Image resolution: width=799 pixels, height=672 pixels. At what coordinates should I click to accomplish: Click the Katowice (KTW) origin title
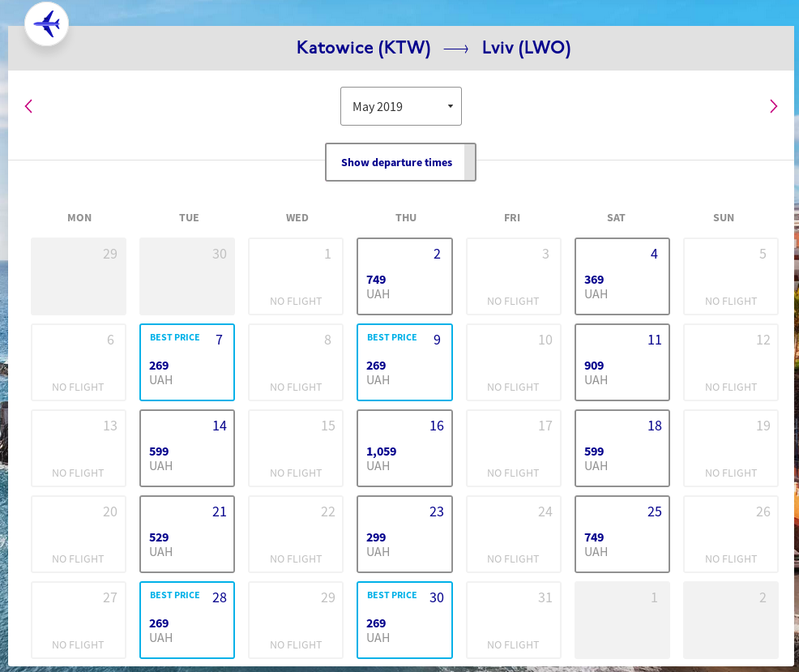tap(363, 48)
